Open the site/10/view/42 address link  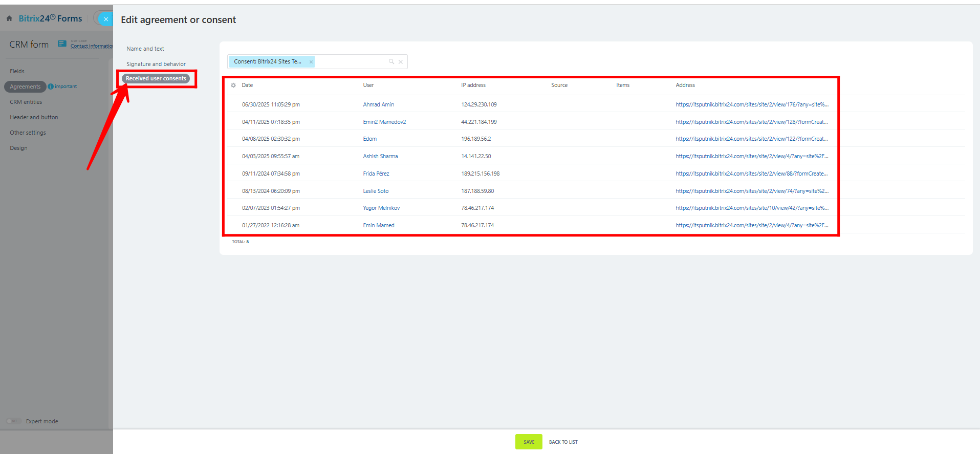click(752, 208)
